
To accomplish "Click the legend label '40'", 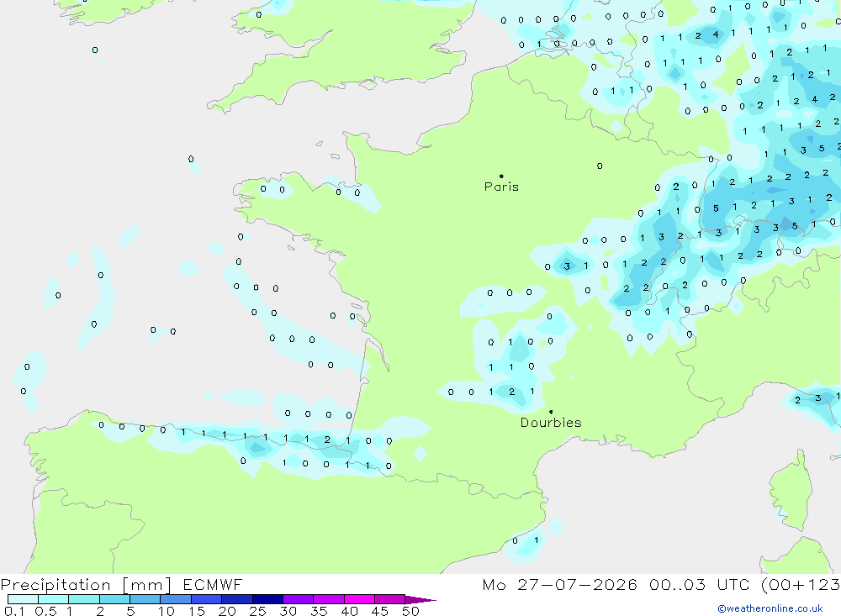I will point(349,611).
